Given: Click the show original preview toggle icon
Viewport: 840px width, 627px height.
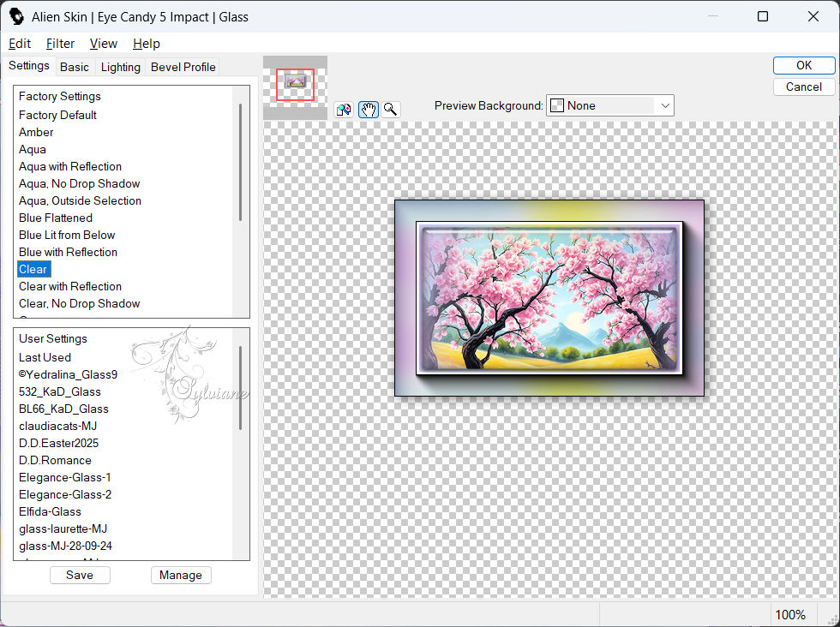Looking at the screenshot, I should [x=344, y=110].
